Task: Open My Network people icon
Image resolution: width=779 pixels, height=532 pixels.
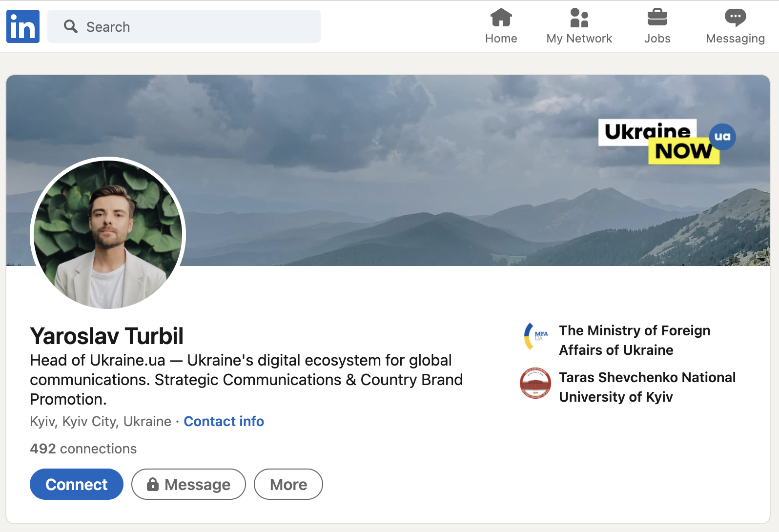Action: [579, 18]
